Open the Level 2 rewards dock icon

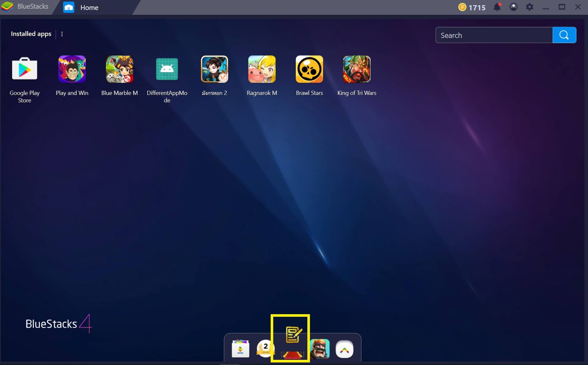coord(265,349)
